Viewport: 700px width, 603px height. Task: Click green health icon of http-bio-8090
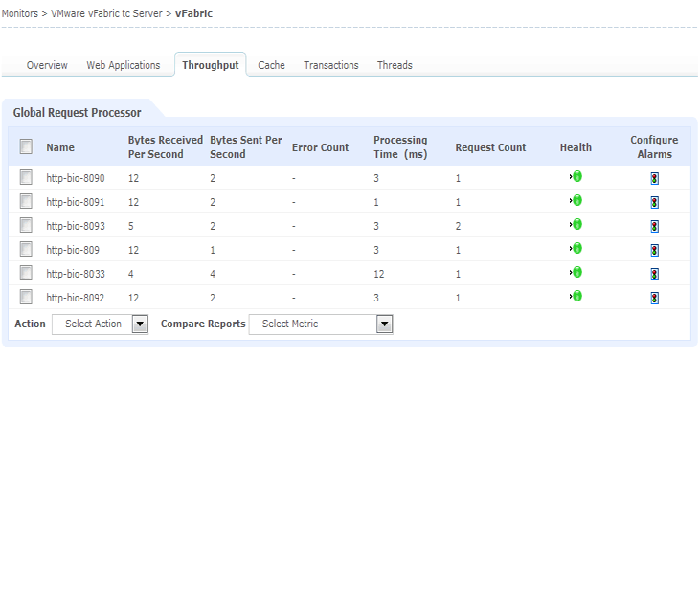click(x=576, y=176)
